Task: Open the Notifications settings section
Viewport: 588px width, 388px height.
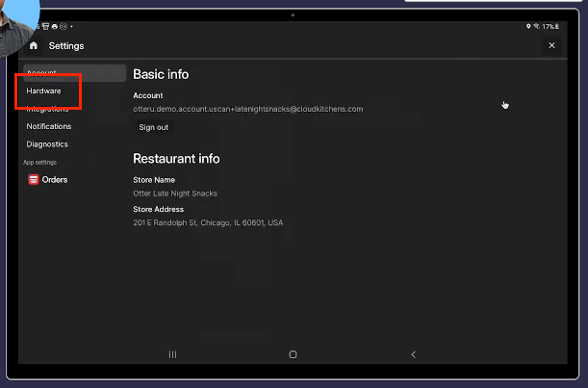Action: point(49,126)
